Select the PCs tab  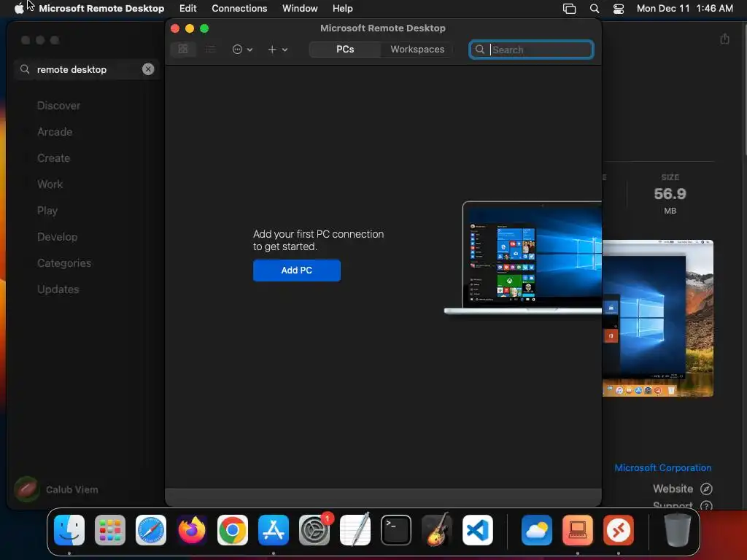click(x=345, y=49)
